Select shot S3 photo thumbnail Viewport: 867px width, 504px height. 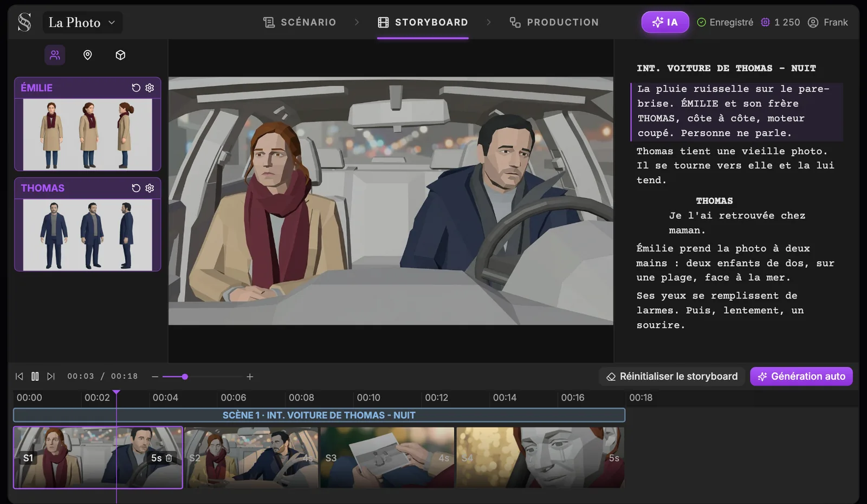tap(387, 457)
